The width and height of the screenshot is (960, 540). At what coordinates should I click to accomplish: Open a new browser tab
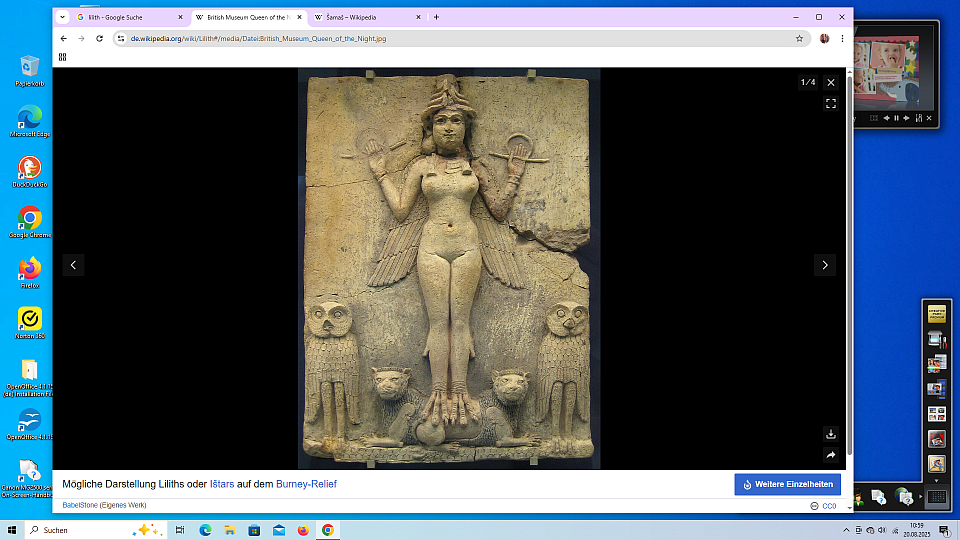(437, 17)
